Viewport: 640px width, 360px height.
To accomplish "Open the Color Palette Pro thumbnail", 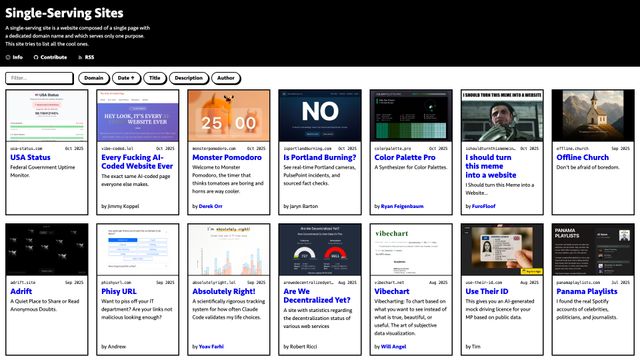I will click(411, 116).
